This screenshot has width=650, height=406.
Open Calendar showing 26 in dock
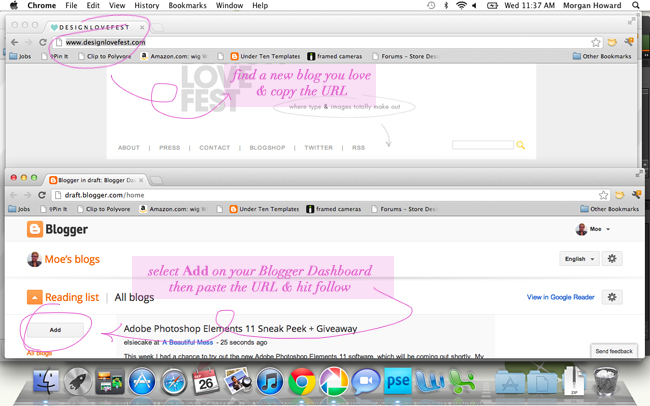coord(206,381)
